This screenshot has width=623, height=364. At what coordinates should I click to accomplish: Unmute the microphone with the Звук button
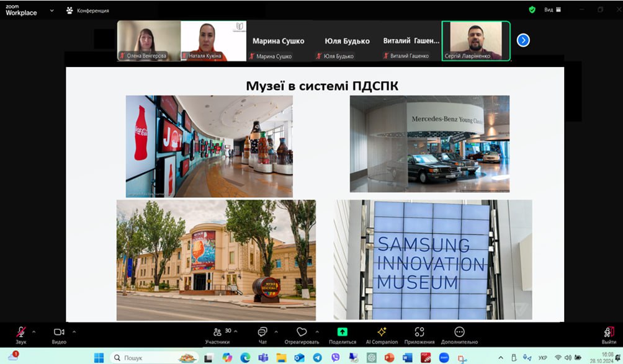pos(21,335)
